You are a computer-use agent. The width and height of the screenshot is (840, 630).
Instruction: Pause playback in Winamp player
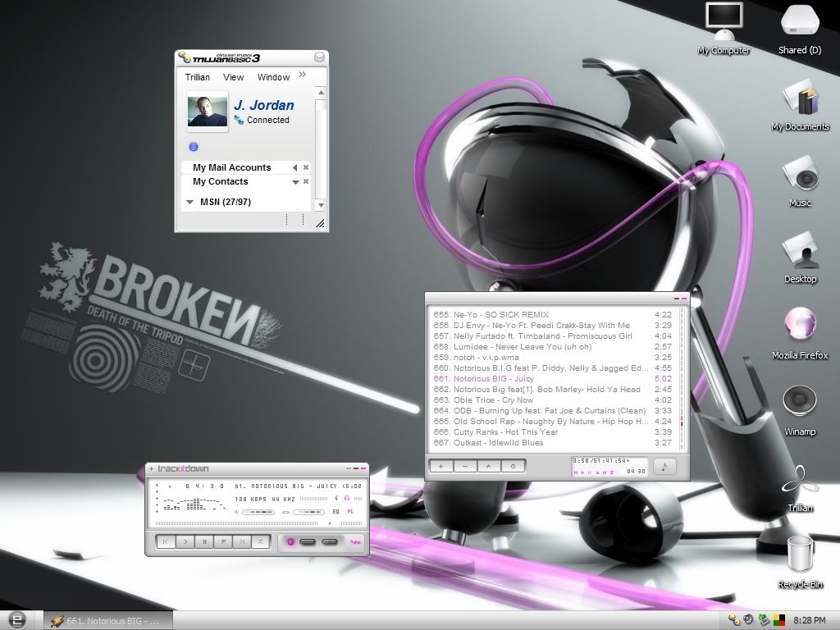(204, 541)
